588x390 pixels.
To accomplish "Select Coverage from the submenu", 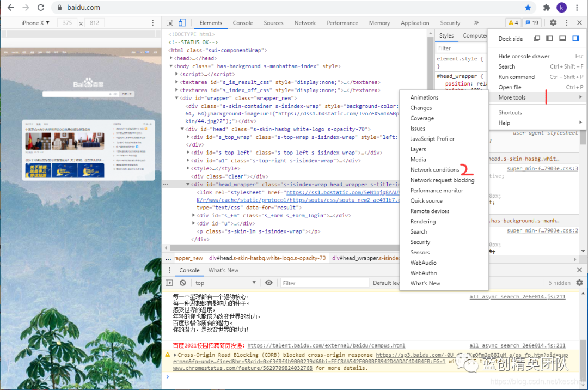I will [422, 118].
